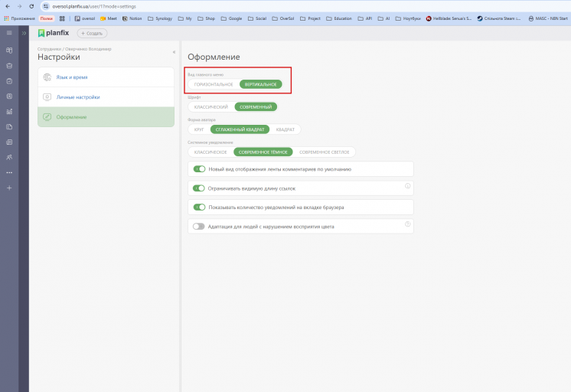
Task: Select СОВРЕМЕННЫЙ font option
Action: coord(256,107)
